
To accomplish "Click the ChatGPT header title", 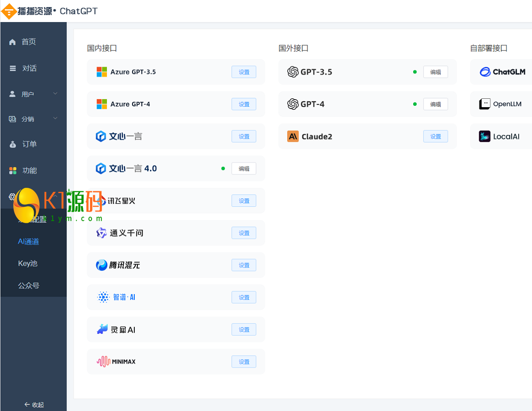I will (x=78, y=11).
